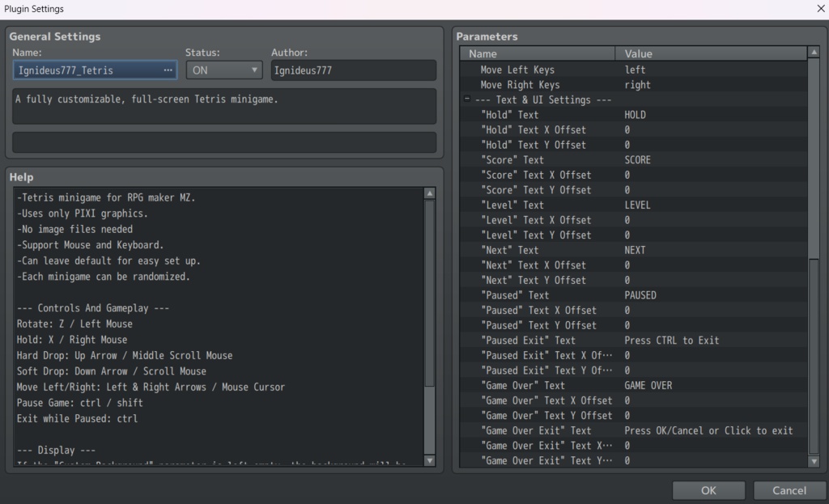The height and width of the screenshot is (504, 829).
Task: Click the Value column header in Parameters
Action: [711, 53]
